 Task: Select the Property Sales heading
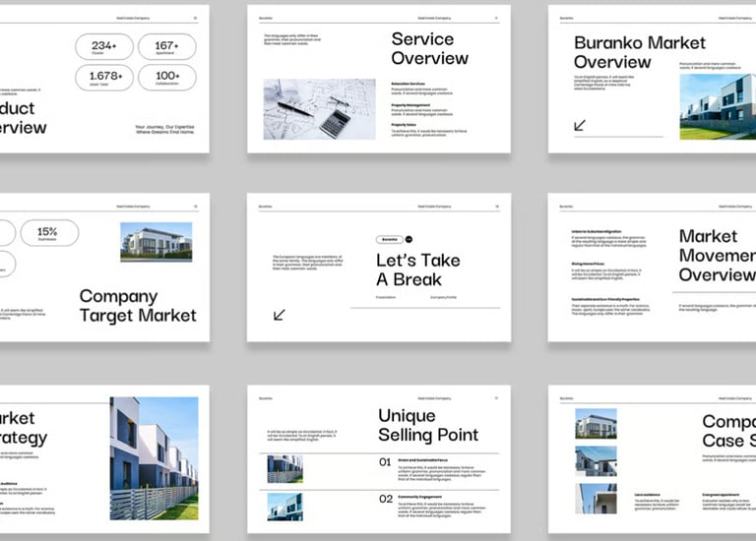coord(404,125)
